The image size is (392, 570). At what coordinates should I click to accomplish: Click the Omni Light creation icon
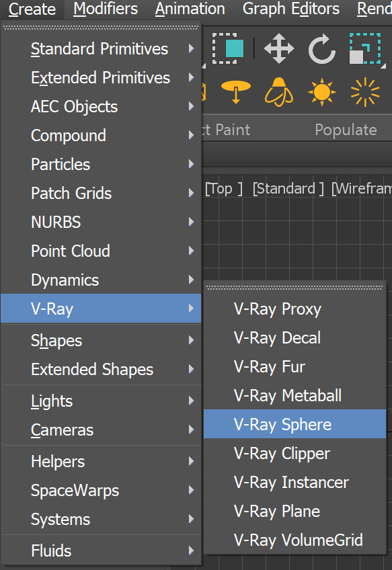click(x=365, y=92)
